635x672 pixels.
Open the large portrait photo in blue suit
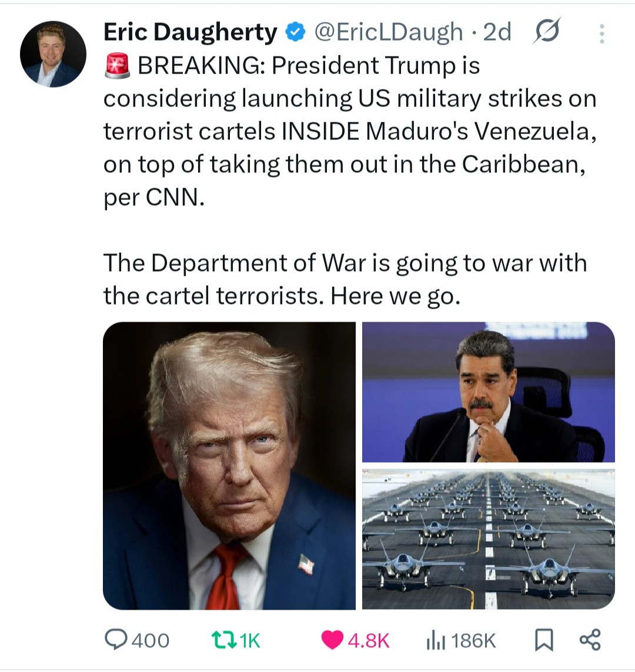tap(229, 466)
